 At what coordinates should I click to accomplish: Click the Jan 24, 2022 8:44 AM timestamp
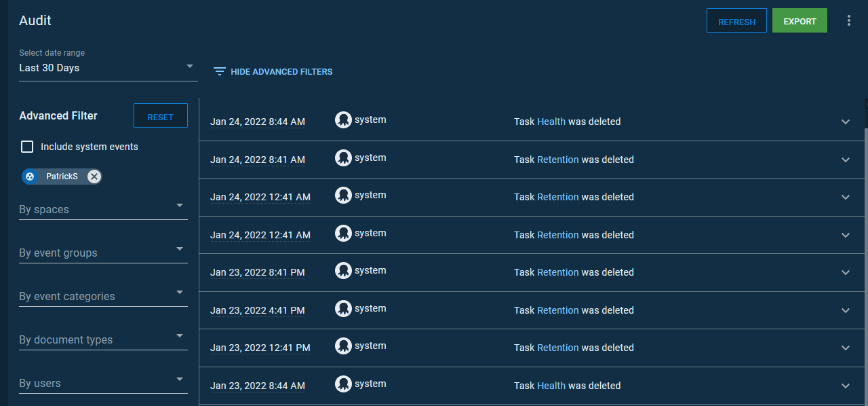pyautogui.click(x=258, y=122)
